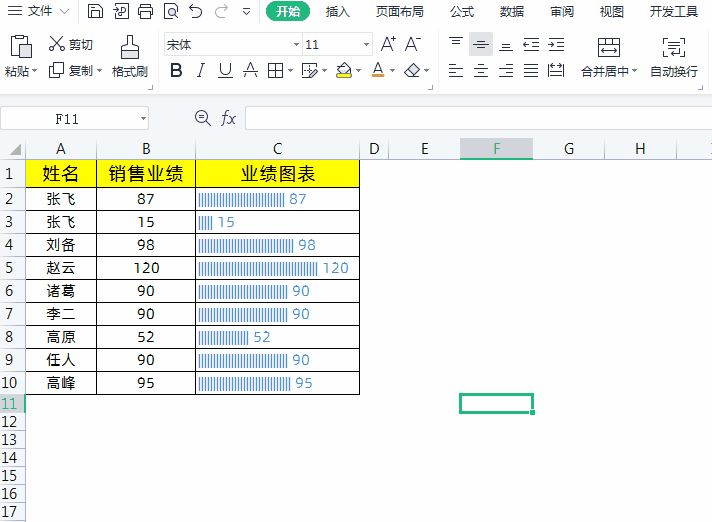Open the font name dropdown (宋体)
The width and height of the screenshot is (712, 522).
[296, 44]
